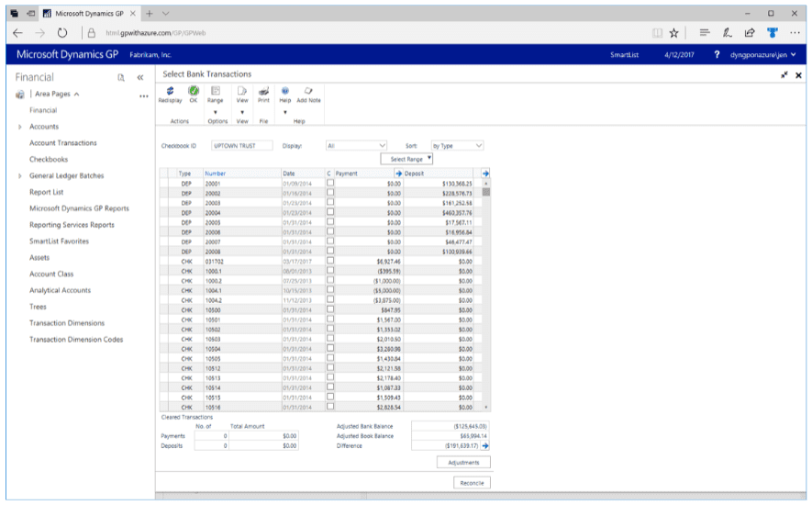Viewport: 812px width, 505px height.
Task: Collapse the Area Pages chevron
Action: (77, 95)
